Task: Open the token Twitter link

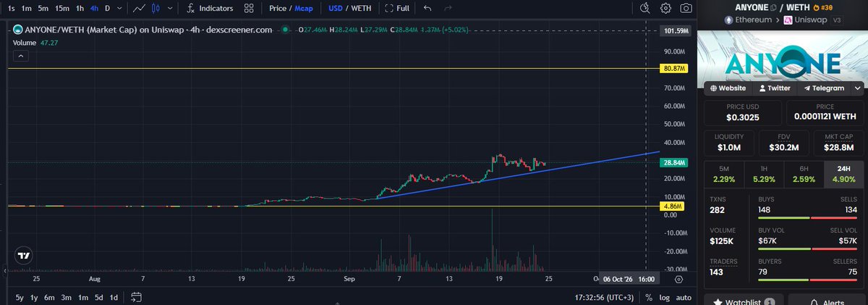Action: tap(775, 88)
